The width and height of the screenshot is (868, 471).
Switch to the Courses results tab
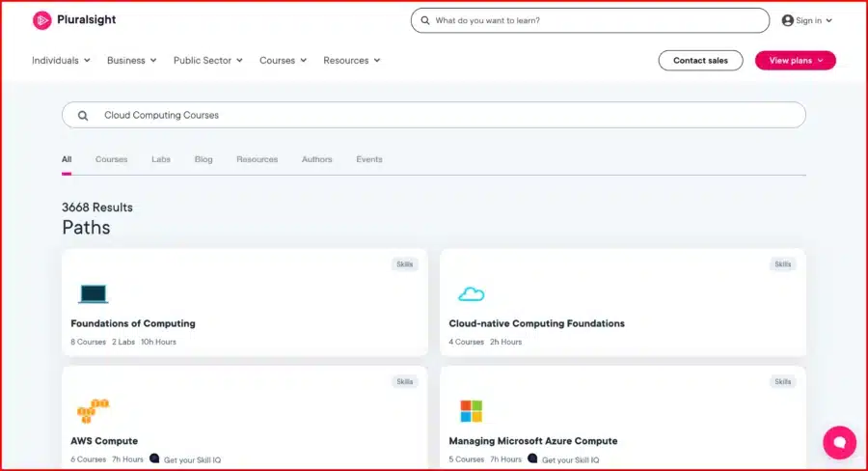pyautogui.click(x=111, y=159)
